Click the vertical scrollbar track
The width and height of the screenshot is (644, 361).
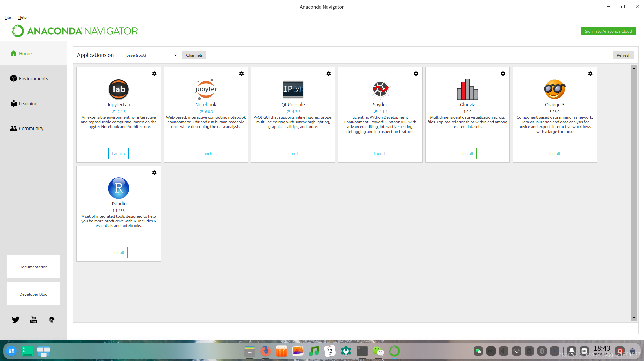(x=634, y=193)
